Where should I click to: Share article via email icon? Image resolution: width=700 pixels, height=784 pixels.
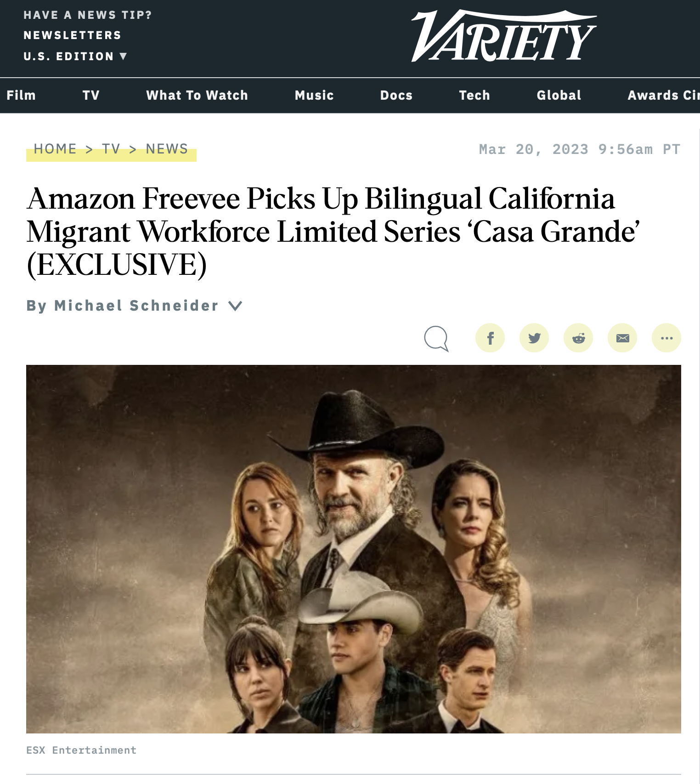(622, 338)
